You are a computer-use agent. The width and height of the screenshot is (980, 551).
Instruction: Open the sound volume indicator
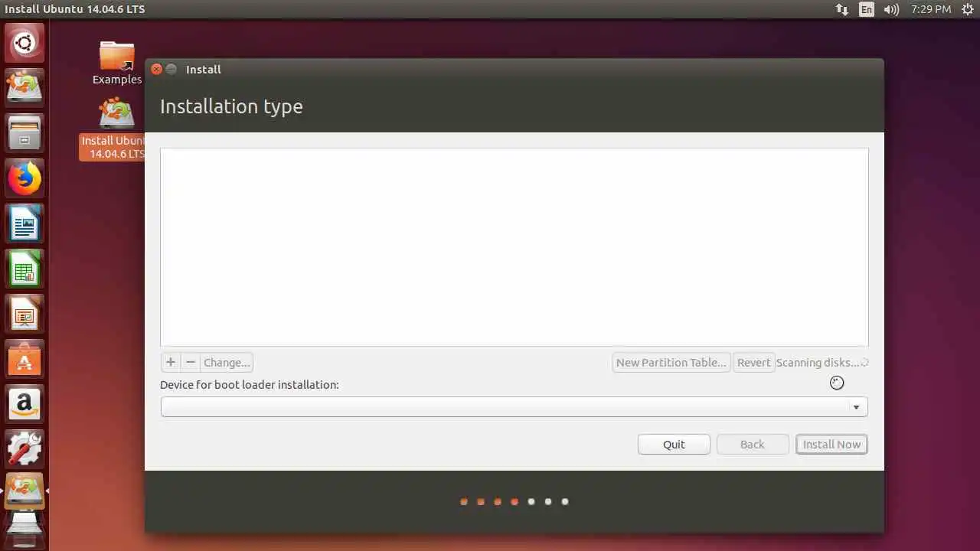(x=890, y=9)
